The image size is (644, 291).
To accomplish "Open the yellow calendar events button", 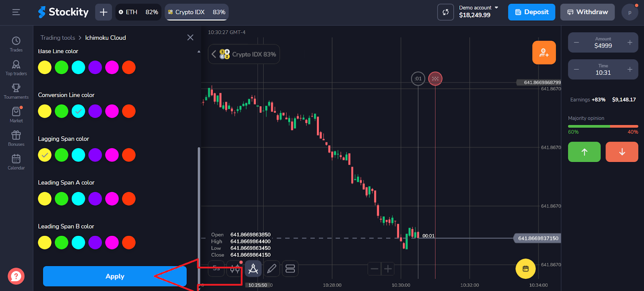I will [x=526, y=268].
